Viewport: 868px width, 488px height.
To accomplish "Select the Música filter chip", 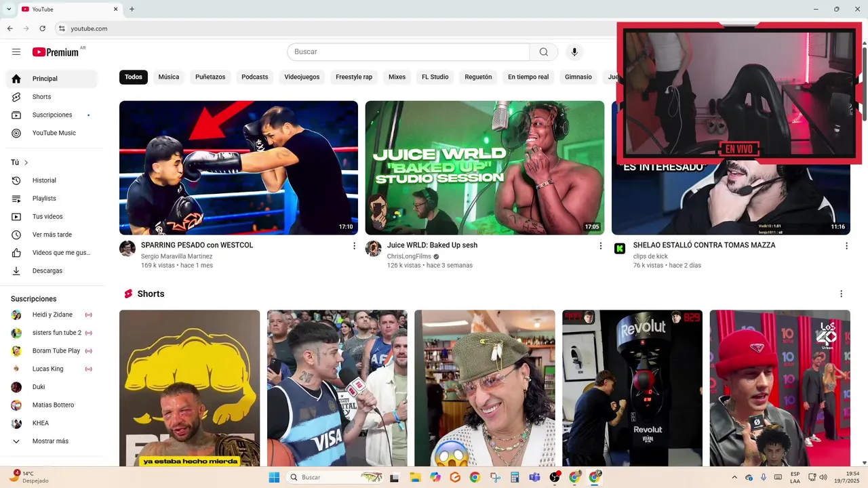I will coord(169,77).
